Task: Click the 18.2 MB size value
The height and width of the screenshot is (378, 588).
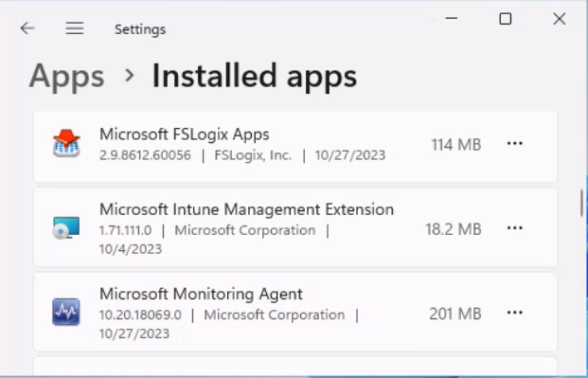Action: (454, 229)
